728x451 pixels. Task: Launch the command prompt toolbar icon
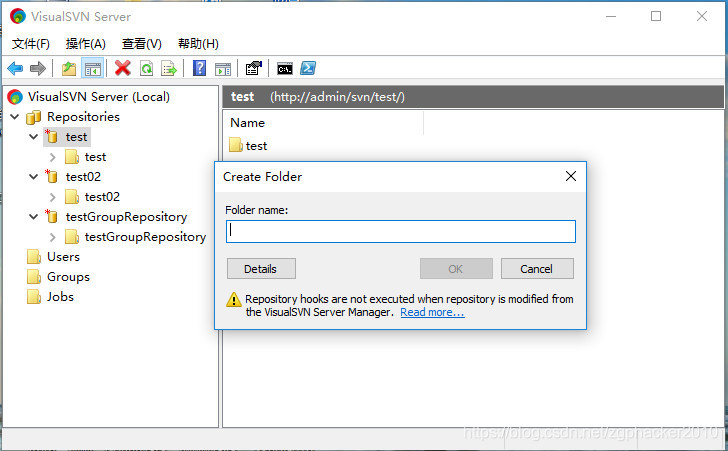click(285, 69)
